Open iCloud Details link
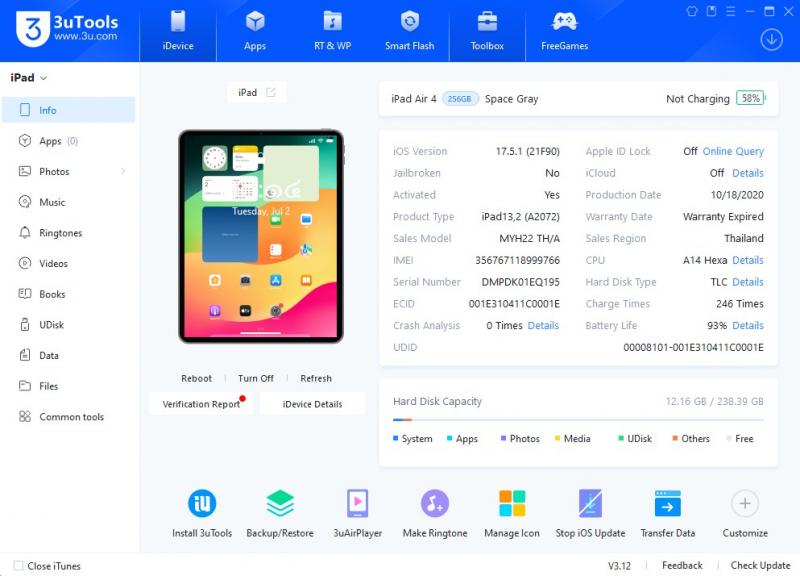 [x=748, y=173]
